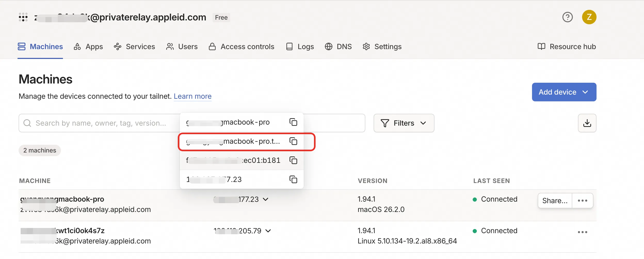Expand the Filters dropdown
The image size is (644, 259).
click(x=404, y=123)
